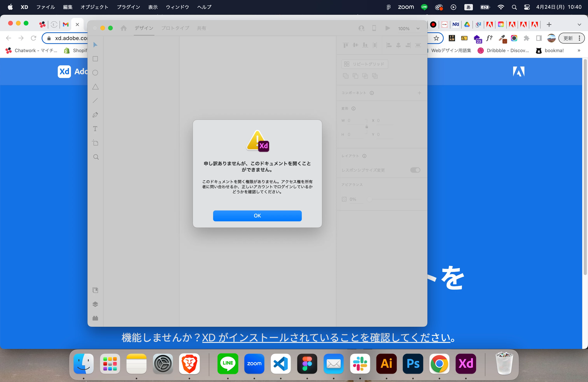Select the Rectangle tool in XD toolbar
Viewport: 588px width, 382px height.
point(95,59)
